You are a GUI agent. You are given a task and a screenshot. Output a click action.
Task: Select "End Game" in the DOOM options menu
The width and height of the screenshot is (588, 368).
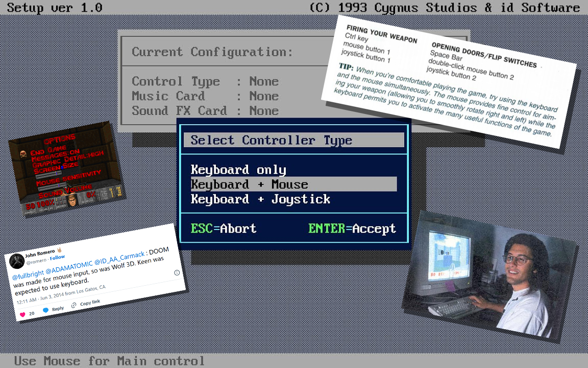coord(48,150)
